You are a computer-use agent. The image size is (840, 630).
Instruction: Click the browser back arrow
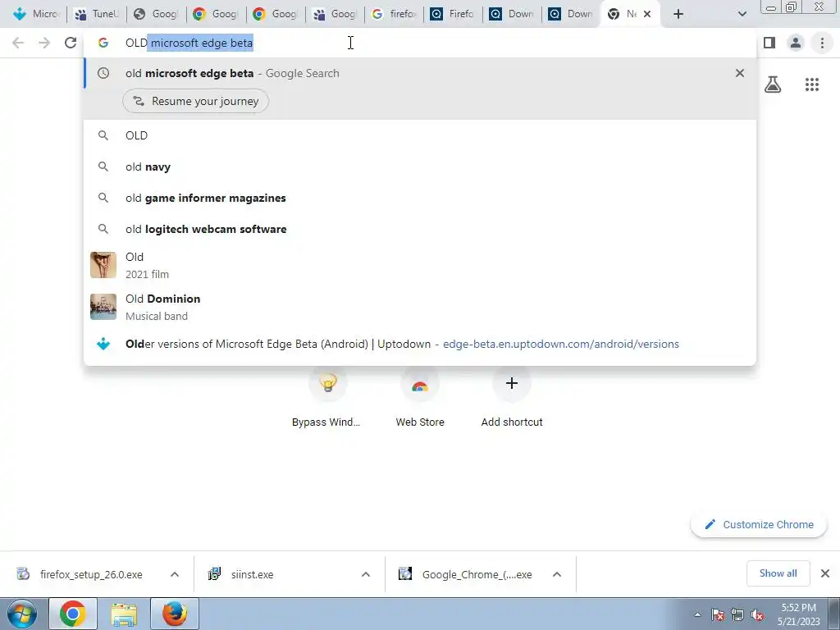coord(18,43)
